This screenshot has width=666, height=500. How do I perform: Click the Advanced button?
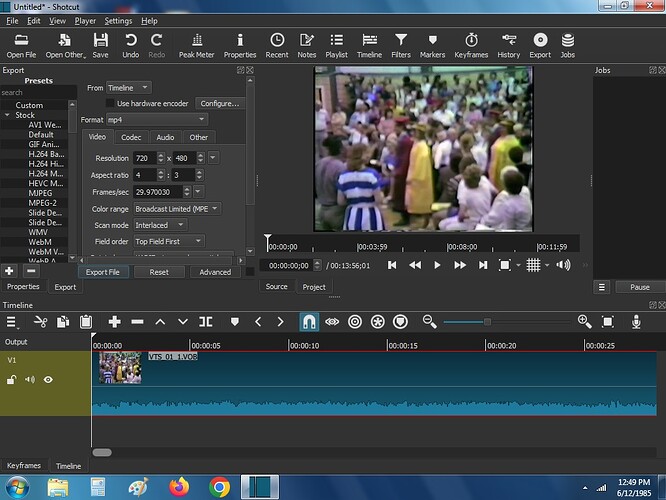click(x=215, y=272)
